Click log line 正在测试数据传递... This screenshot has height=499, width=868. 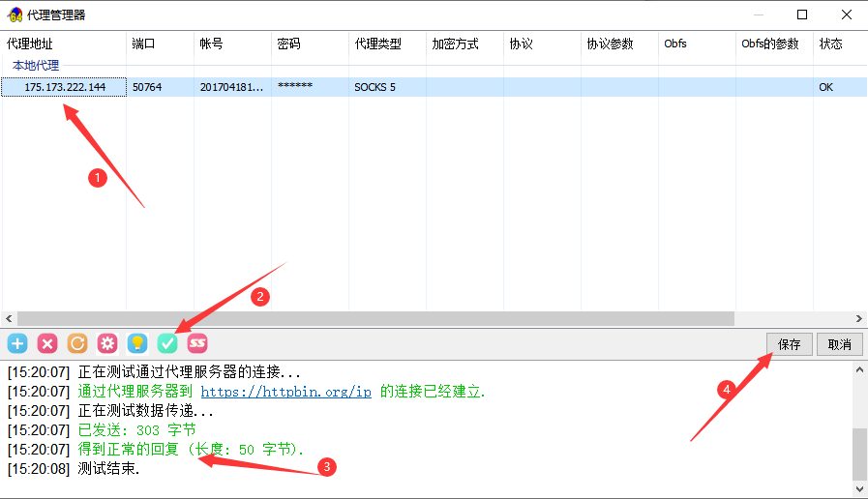click(145, 410)
